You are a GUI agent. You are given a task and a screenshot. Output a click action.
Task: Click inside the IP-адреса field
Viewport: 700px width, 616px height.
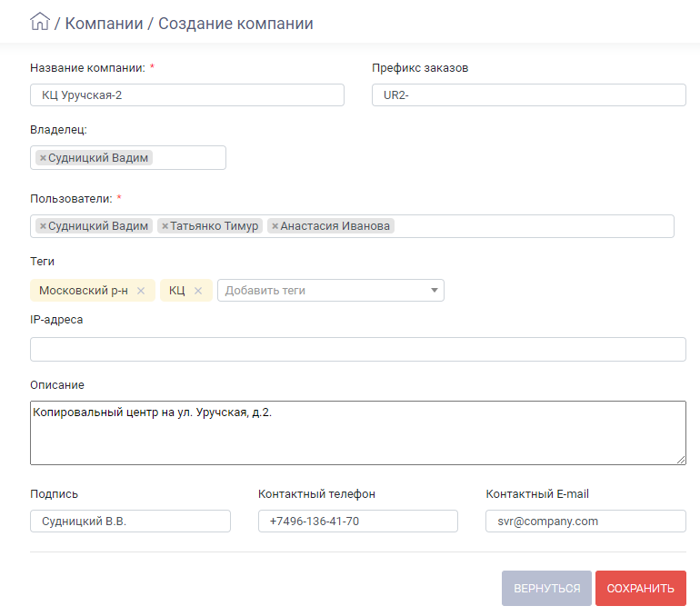[358, 349]
